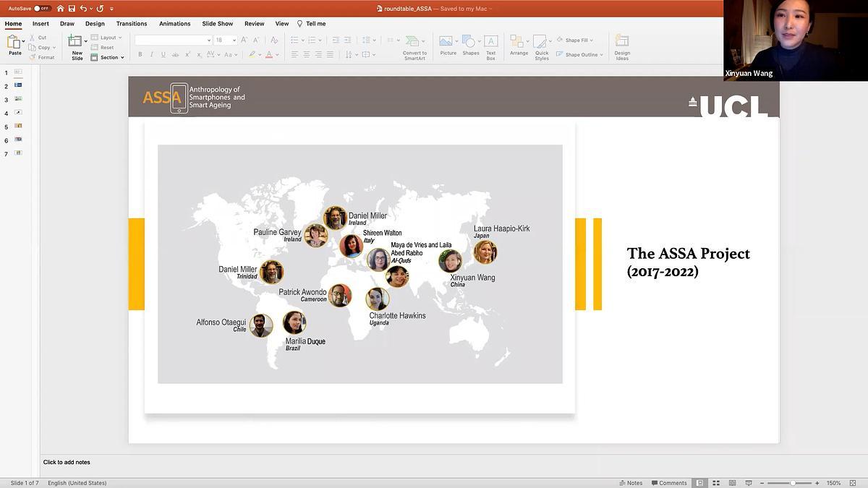Expand the Shape Fill dropdown
The image size is (868, 488).
[x=592, y=40]
